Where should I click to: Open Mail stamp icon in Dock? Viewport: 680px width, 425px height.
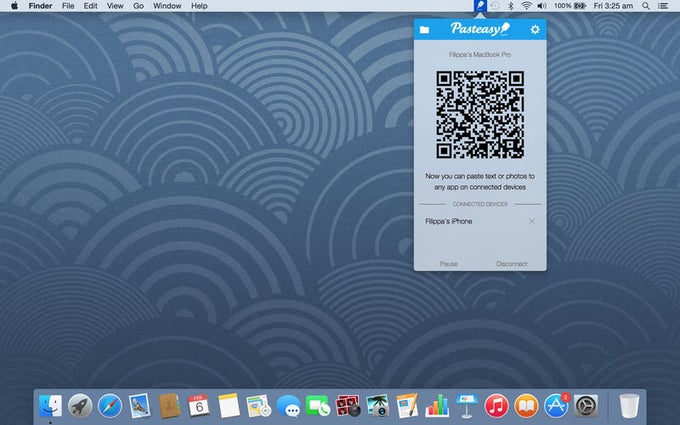click(140, 406)
